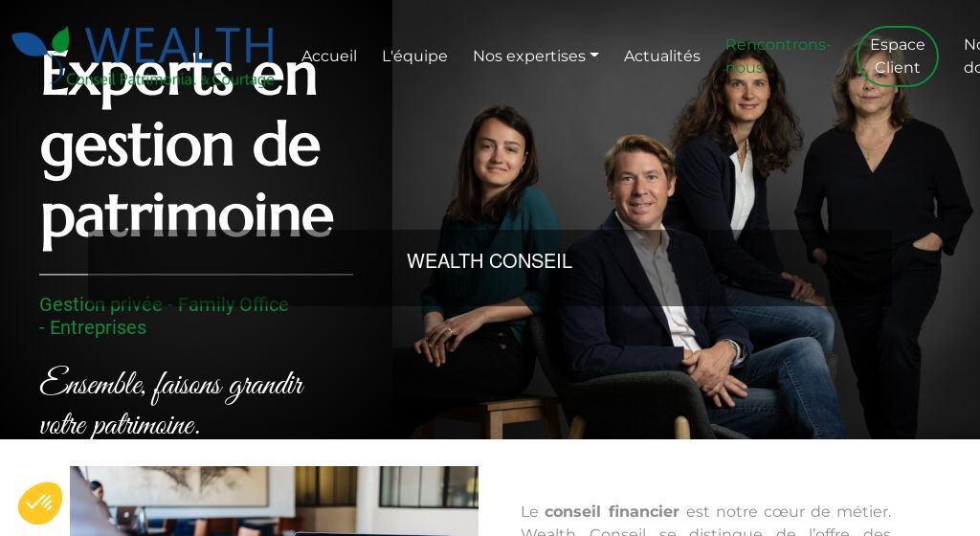Select the partially visible last menu item
Viewport: 980px width, 536px height.
coord(972,56)
